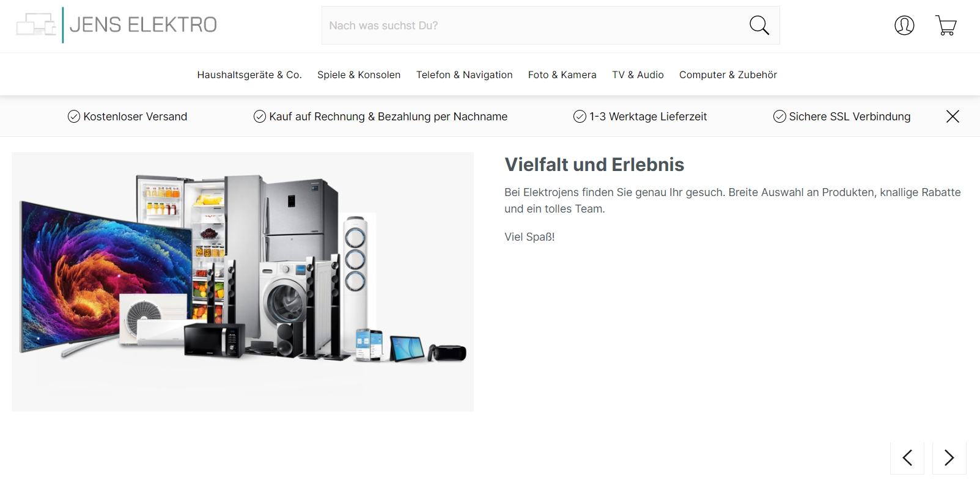Select TV & Audio category
Image resolution: width=980 pixels, height=488 pixels.
pos(638,75)
